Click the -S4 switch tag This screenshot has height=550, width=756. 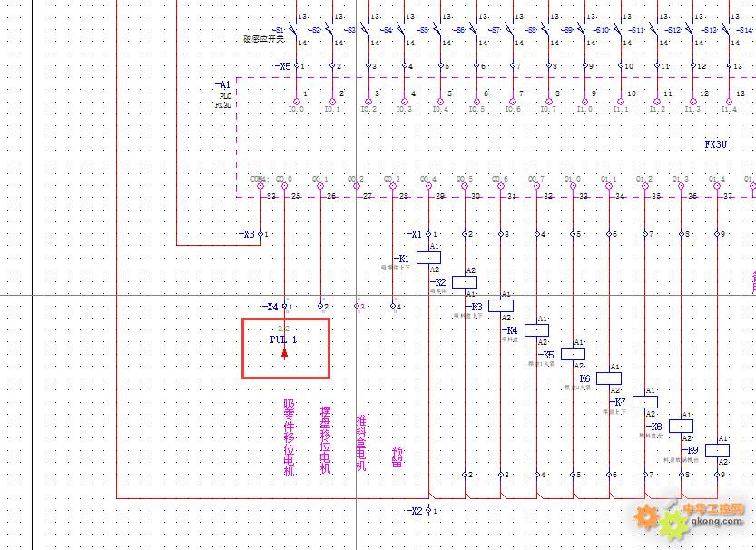pos(387,30)
